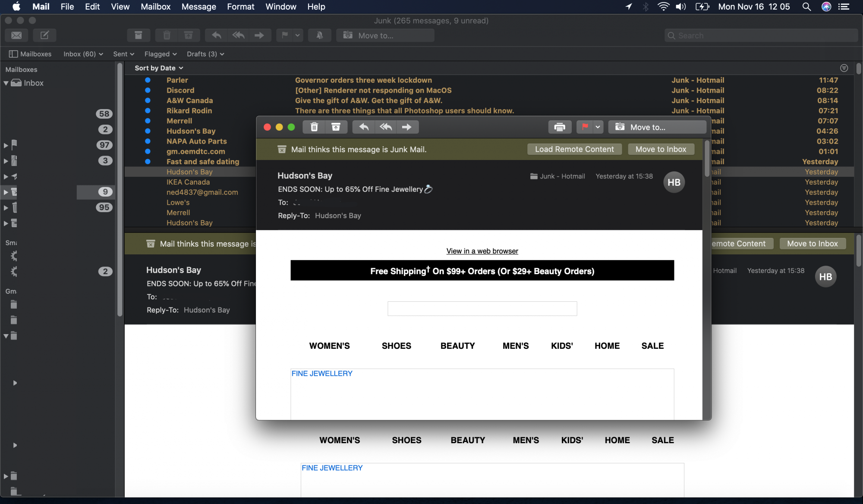This screenshot has height=504, width=863.
Task: Open the File menu
Action: 67,6
